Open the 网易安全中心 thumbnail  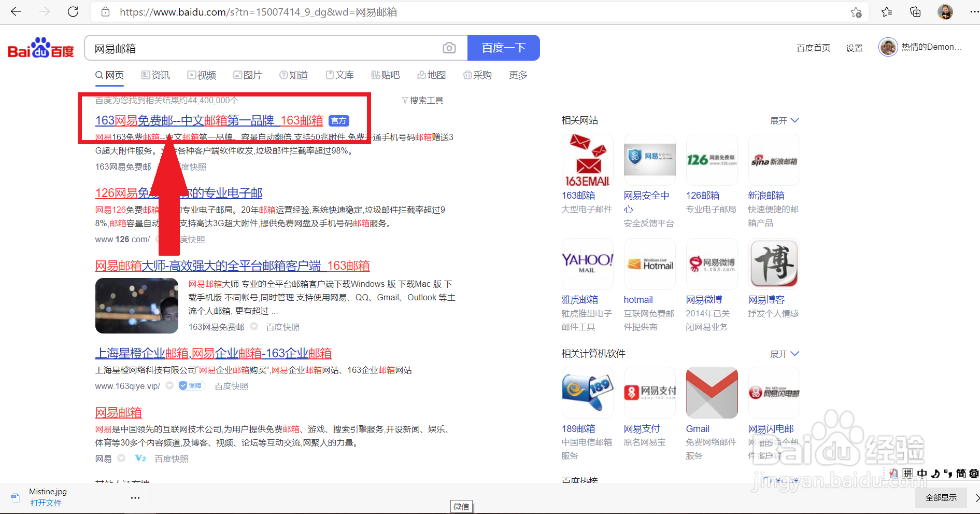tap(649, 160)
